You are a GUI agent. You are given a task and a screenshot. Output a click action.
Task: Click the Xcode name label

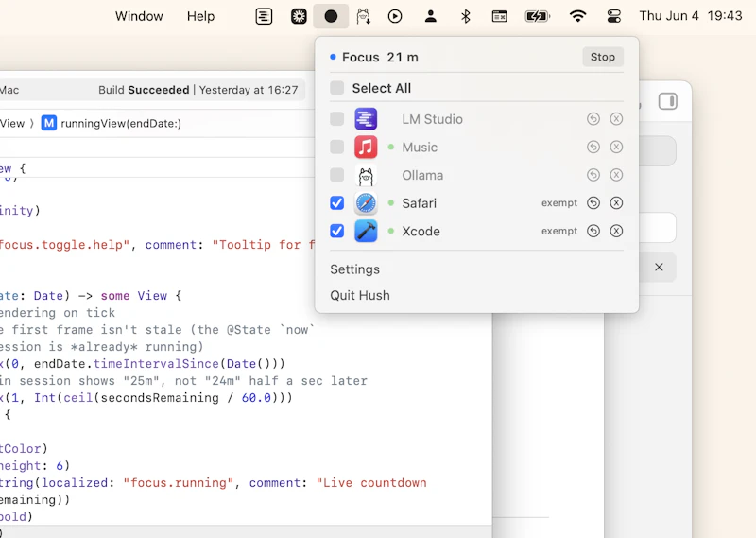[421, 231]
